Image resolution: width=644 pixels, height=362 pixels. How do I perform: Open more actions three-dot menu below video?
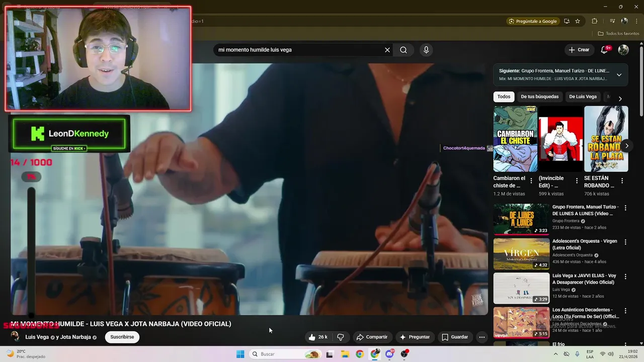(x=481, y=337)
